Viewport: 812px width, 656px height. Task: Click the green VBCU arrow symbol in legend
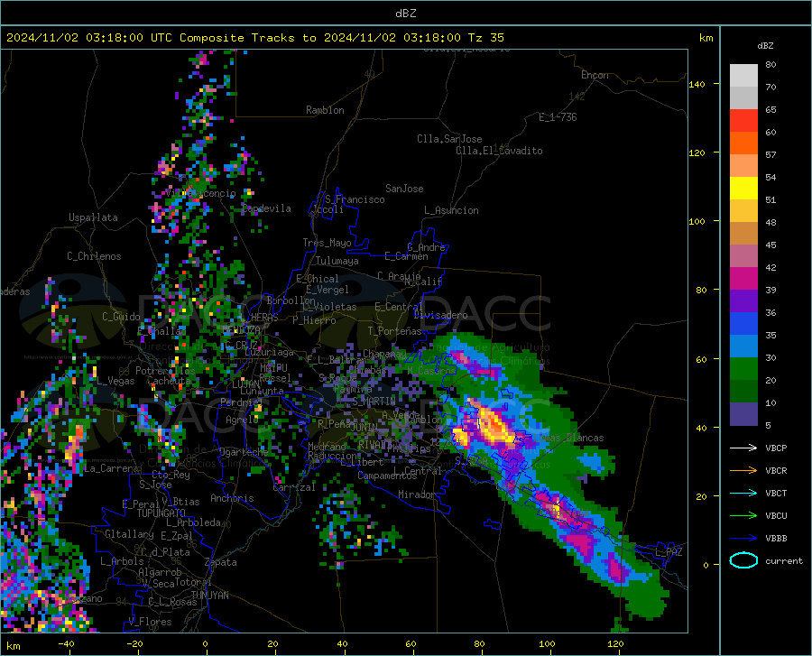click(x=743, y=515)
